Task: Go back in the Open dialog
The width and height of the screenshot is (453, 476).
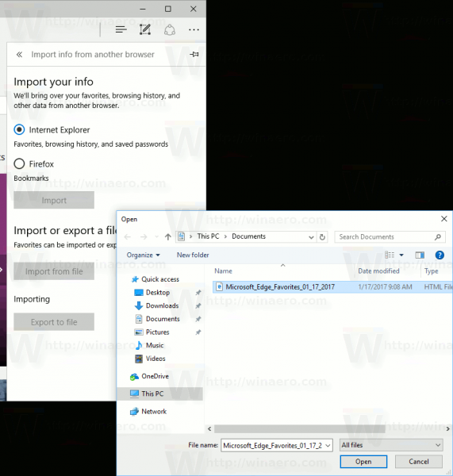Action: 128,236
